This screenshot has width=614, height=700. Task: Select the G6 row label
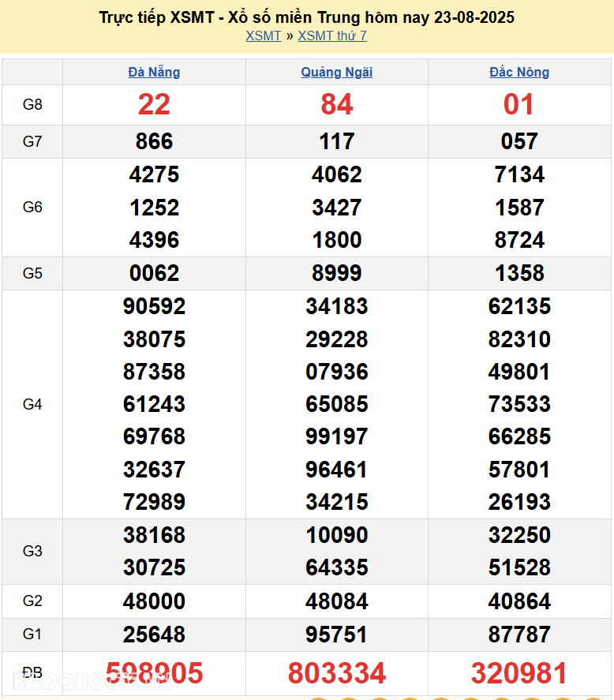[x=32, y=208]
